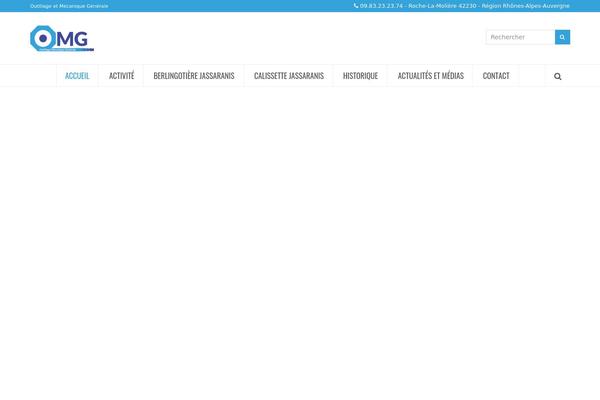
Task: Open the Activité menu item
Action: tap(121, 76)
